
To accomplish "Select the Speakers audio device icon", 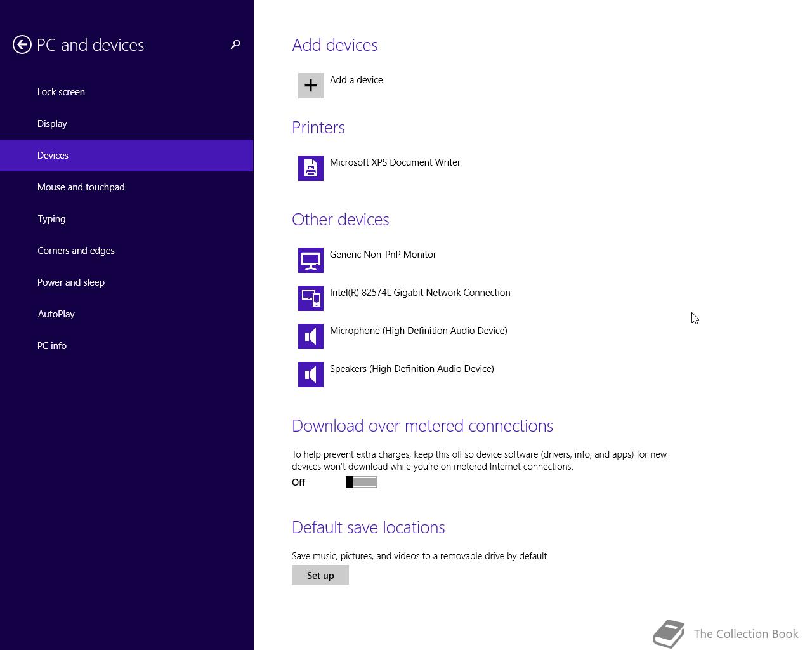I will coord(311,375).
